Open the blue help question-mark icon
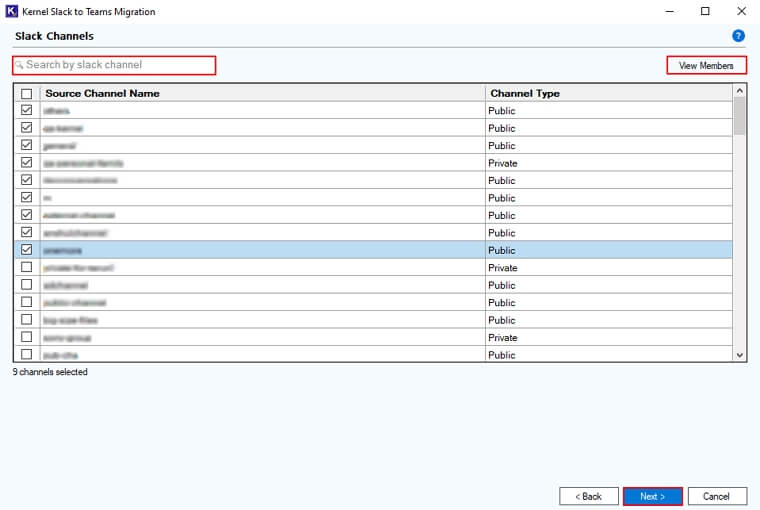The width and height of the screenshot is (760, 510). [x=738, y=35]
